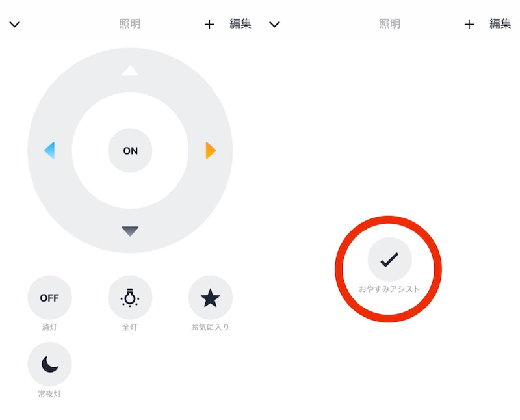Screen dimensions: 520x420
Task: Tap the moon 常夜灯 night light icon
Action: click(x=50, y=364)
